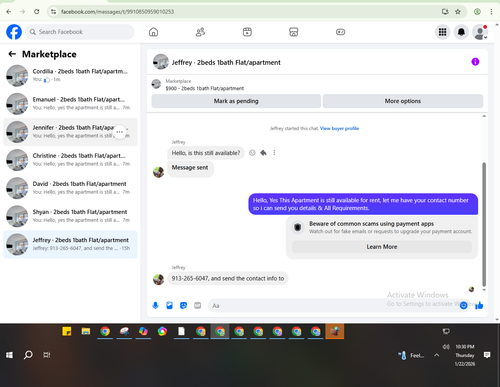Open David's conversation

pyautogui.click(x=70, y=188)
